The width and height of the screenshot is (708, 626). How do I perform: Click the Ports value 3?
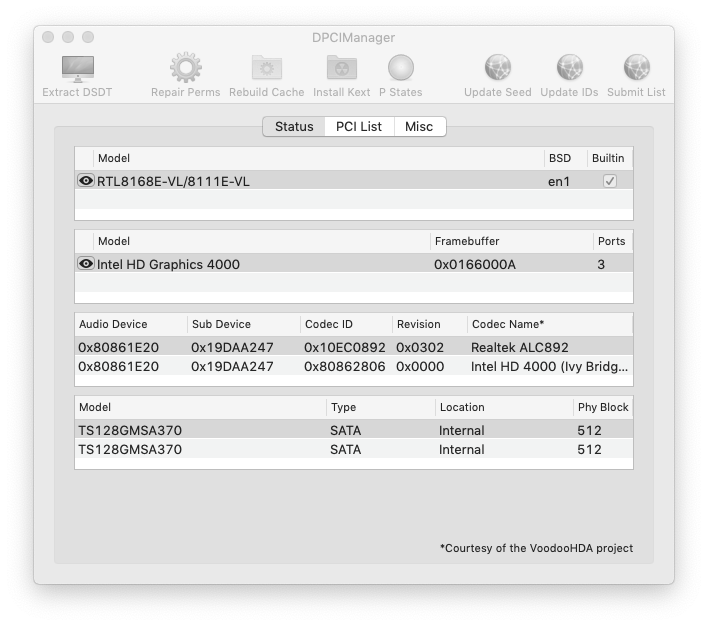point(601,264)
